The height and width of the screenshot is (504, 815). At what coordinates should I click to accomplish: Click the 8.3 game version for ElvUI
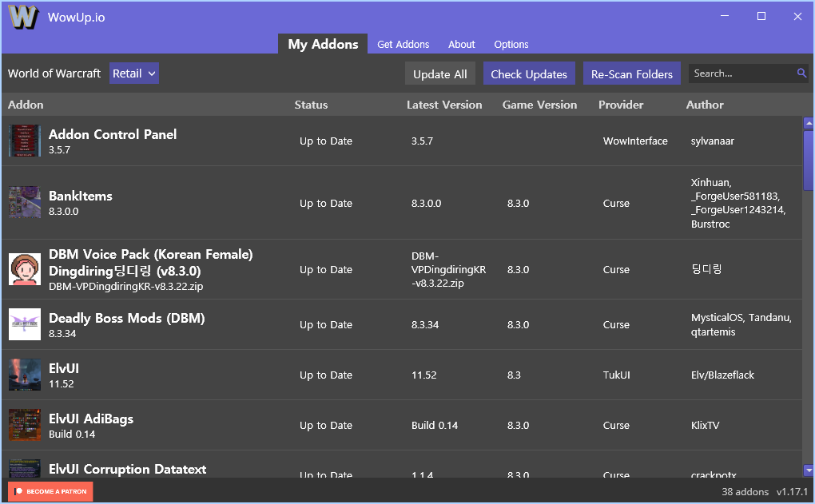coord(514,375)
